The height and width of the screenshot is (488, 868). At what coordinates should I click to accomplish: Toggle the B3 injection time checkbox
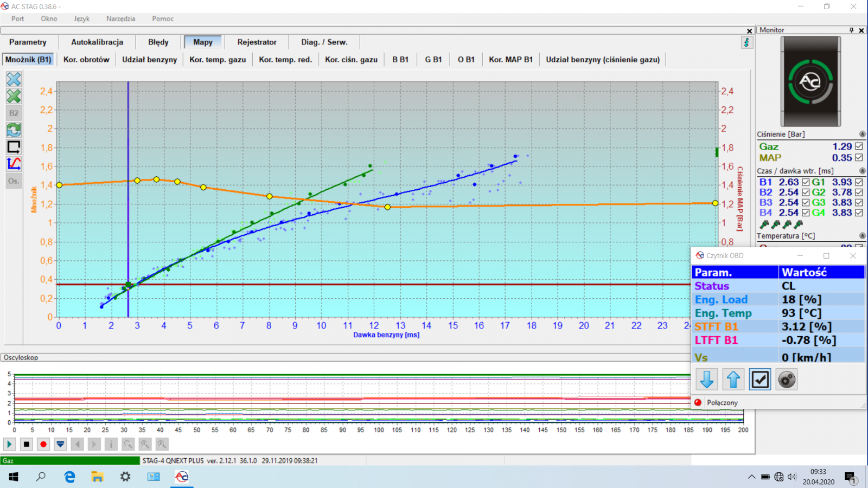coord(806,203)
